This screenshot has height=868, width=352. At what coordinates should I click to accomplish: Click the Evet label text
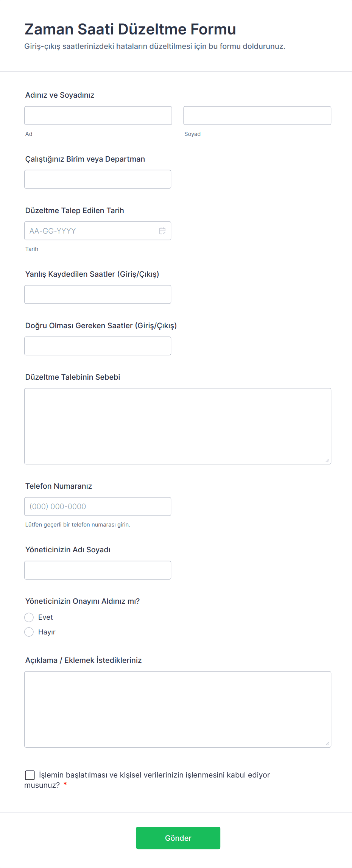[x=45, y=617]
